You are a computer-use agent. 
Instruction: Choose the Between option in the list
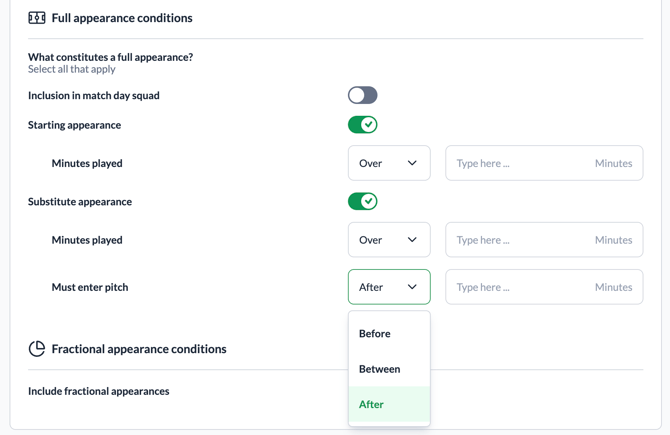tap(380, 369)
